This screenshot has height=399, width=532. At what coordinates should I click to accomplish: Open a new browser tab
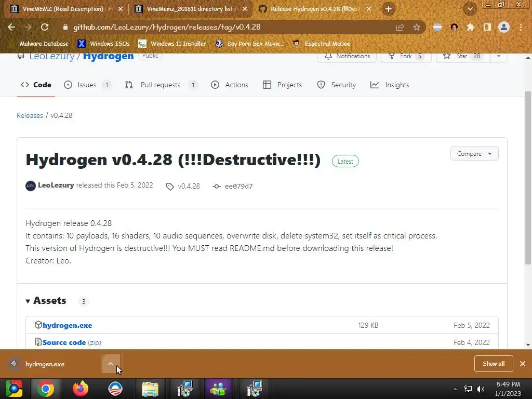click(389, 9)
